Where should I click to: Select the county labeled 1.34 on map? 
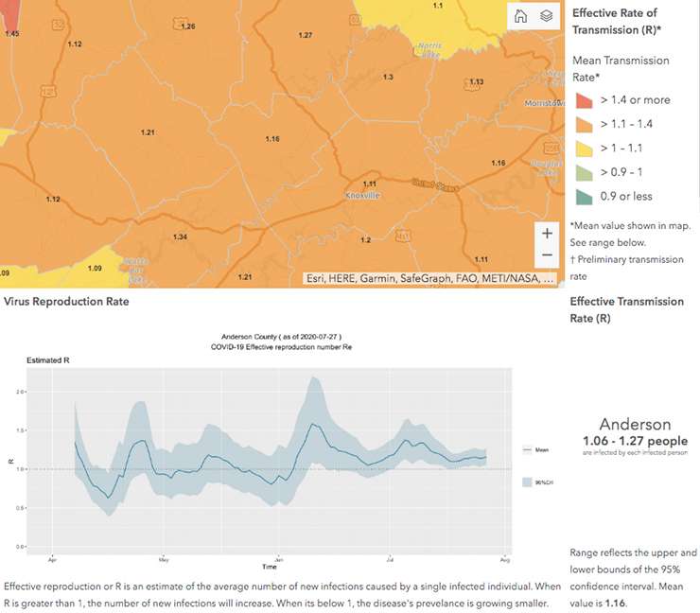tap(181, 236)
